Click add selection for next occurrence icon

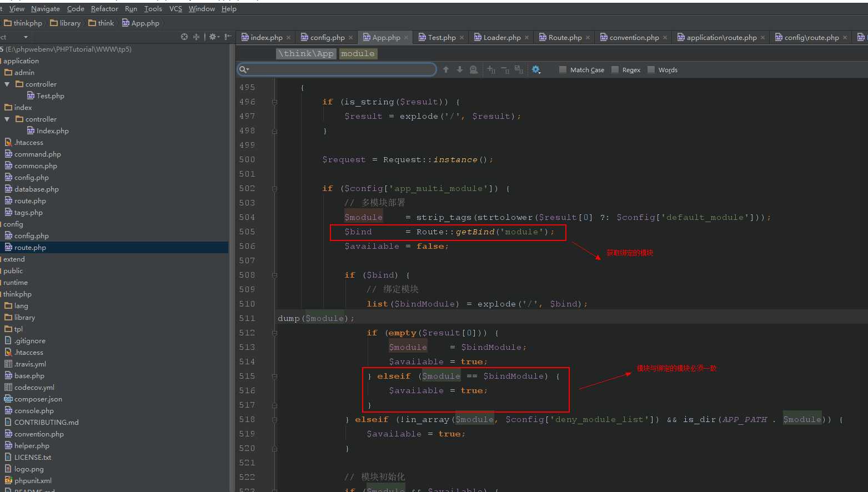(491, 69)
